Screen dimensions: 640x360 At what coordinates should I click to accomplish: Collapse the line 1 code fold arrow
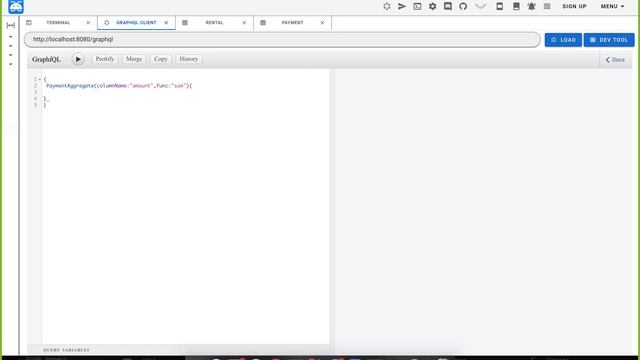pyautogui.click(x=40, y=79)
